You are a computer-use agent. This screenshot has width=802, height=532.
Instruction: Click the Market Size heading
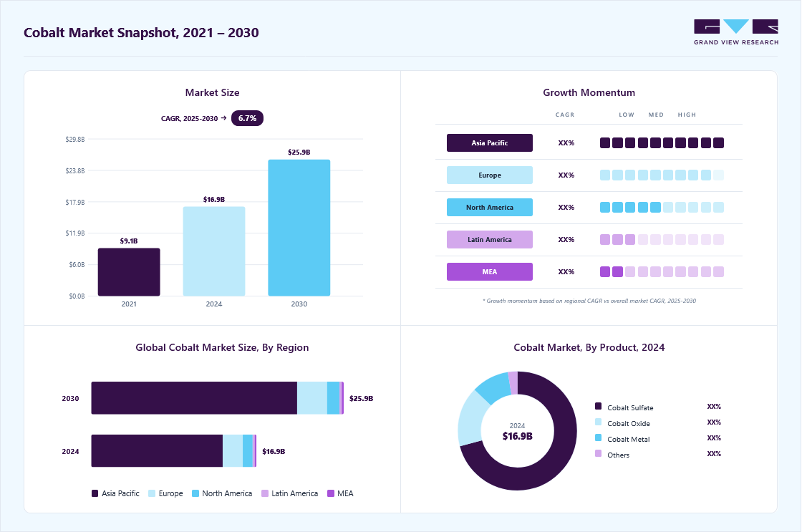[212, 92]
